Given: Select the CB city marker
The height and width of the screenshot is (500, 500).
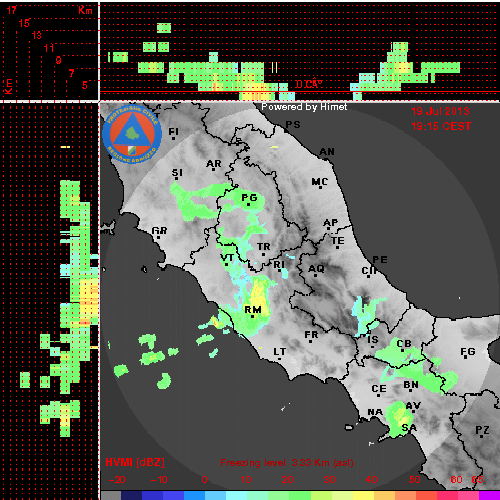Looking at the screenshot, I should click(x=403, y=350).
